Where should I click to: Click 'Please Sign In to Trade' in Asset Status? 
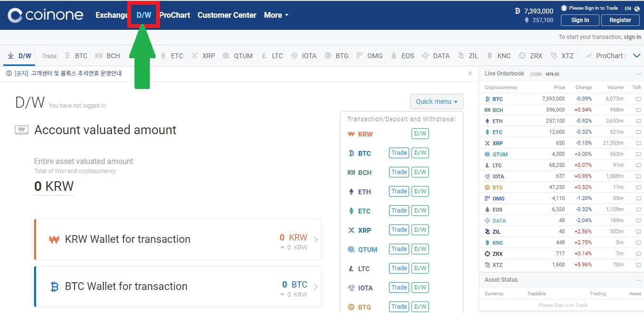563,305
